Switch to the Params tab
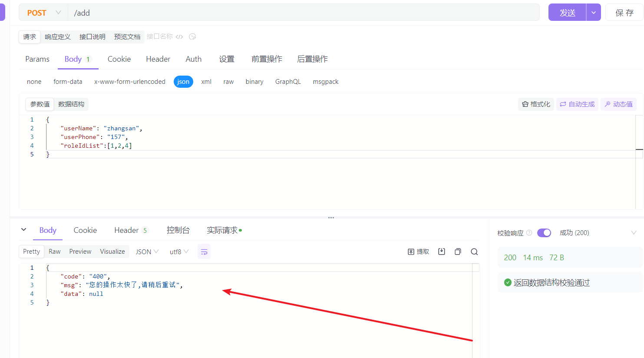This screenshot has height=358, width=644. click(x=37, y=59)
